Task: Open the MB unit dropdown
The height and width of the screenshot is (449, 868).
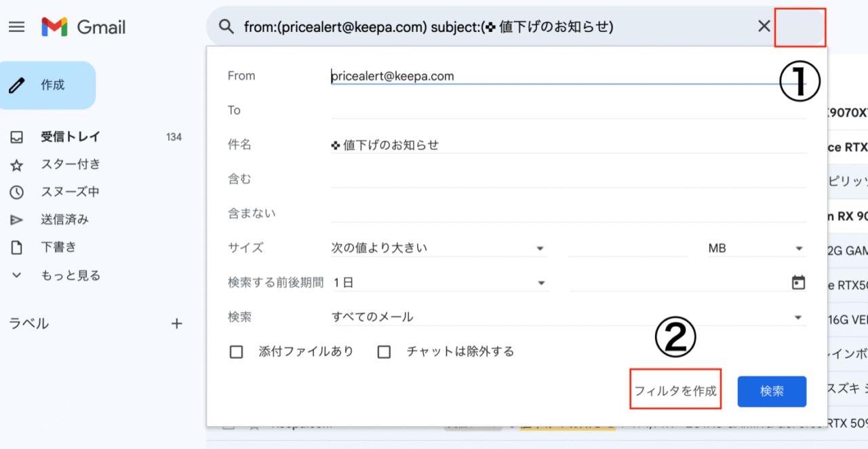Action: pos(756,248)
